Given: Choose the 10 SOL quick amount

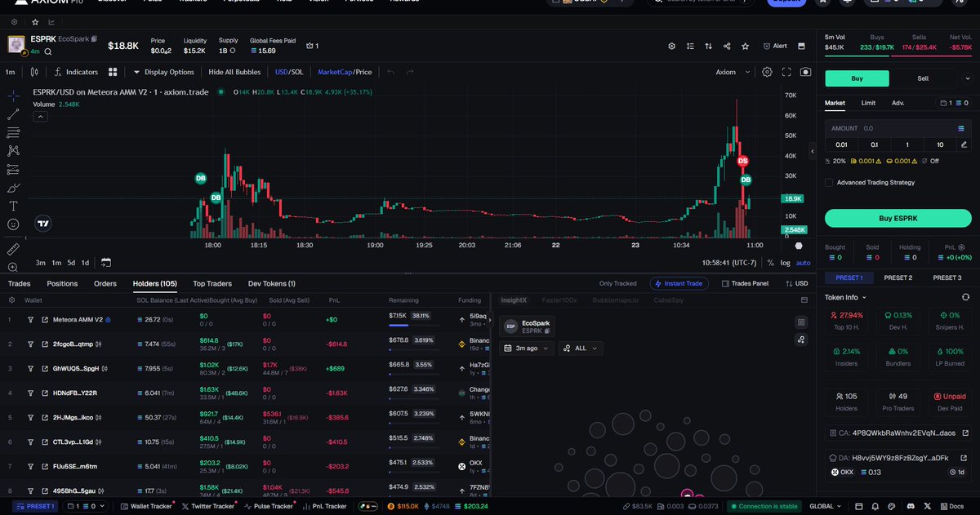Looking at the screenshot, I should tap(939, 144).
